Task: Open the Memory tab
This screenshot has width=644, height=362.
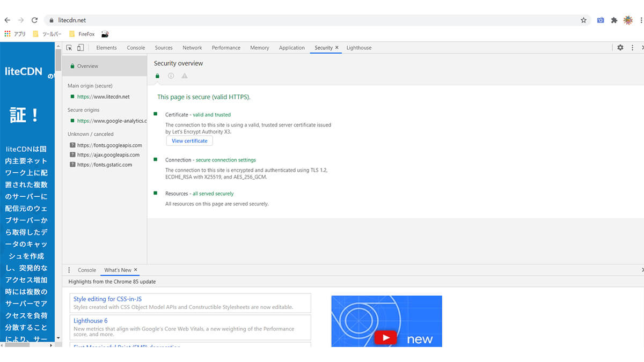Action: (259, 48)
